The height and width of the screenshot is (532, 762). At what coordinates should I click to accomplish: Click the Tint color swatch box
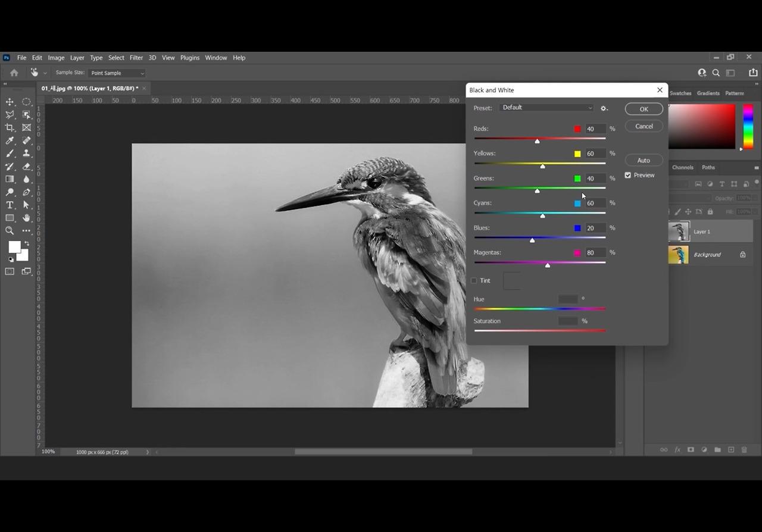click(512, 281)
